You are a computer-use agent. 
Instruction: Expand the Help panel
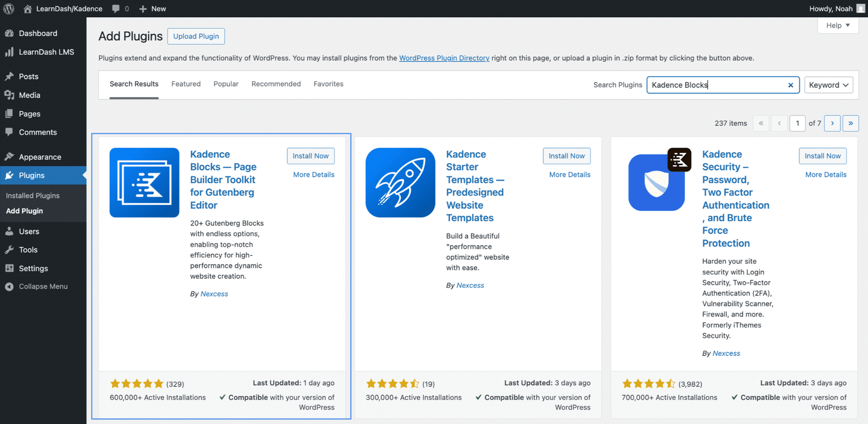tap(838, 25)
